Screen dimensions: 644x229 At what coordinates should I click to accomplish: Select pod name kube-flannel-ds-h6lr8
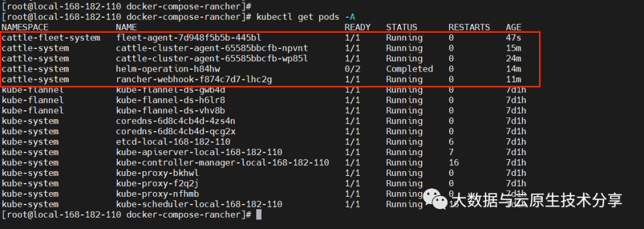[171, 100]
